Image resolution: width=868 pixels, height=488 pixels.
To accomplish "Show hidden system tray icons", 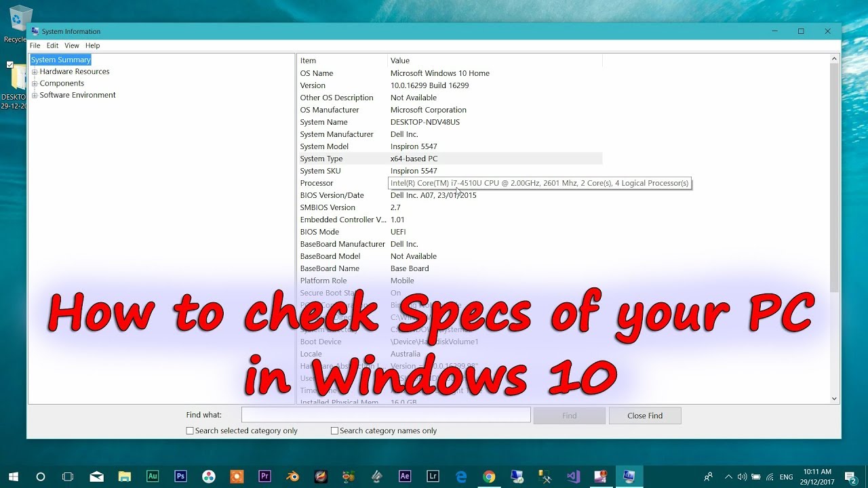I will (x=728, y=476).
